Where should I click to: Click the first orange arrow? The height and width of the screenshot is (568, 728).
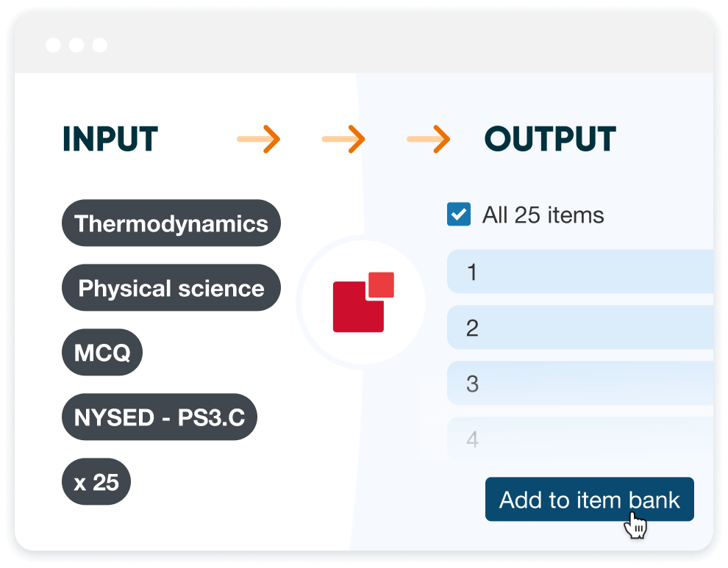pyautogui.click(x=259, y=137)
